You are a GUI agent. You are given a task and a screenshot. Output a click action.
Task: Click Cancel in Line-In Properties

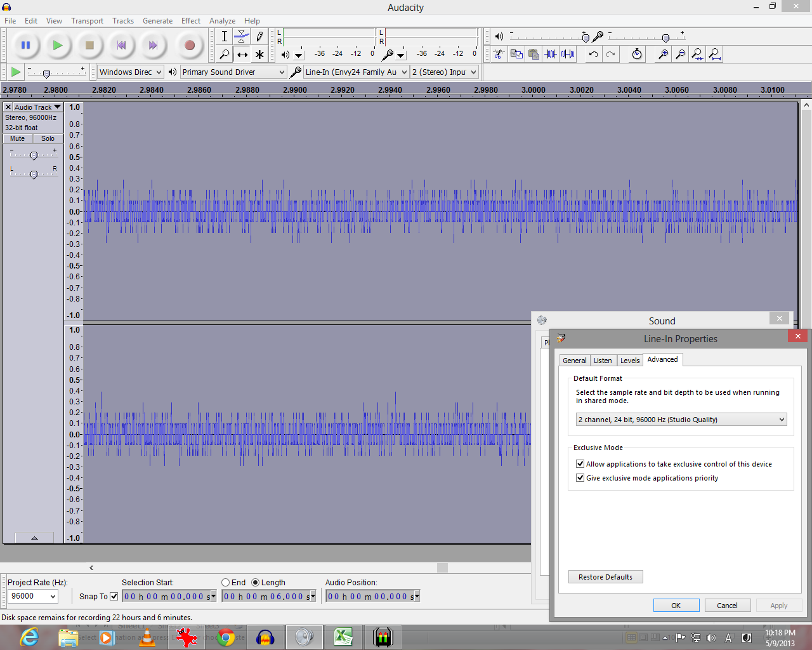(x=727, y=606)
